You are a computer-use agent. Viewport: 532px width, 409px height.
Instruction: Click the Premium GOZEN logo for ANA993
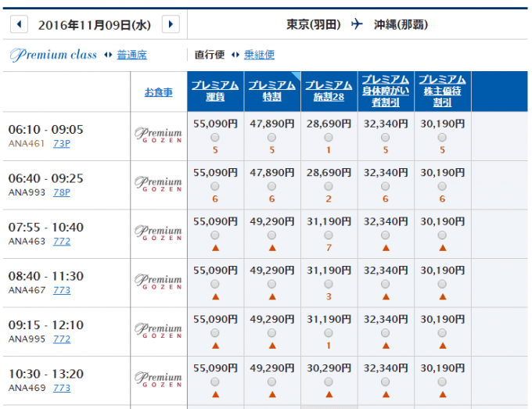coord(159,184)
